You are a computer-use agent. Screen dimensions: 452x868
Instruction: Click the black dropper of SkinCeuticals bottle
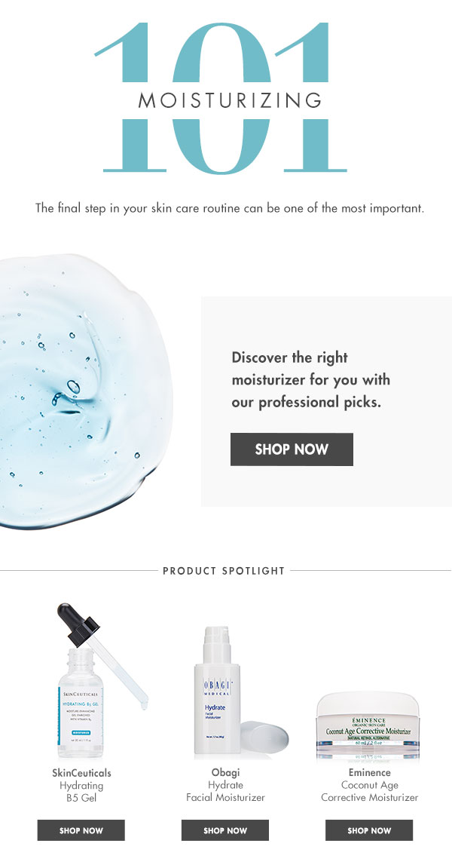pyautogui.click(x=78, y=624)
